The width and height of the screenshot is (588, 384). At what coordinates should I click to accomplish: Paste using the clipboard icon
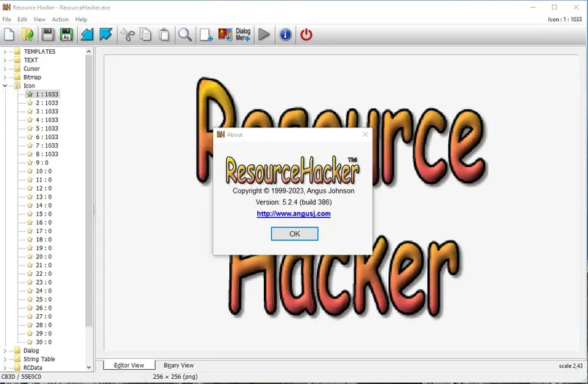pyautogui.click(x=164, y=35)
